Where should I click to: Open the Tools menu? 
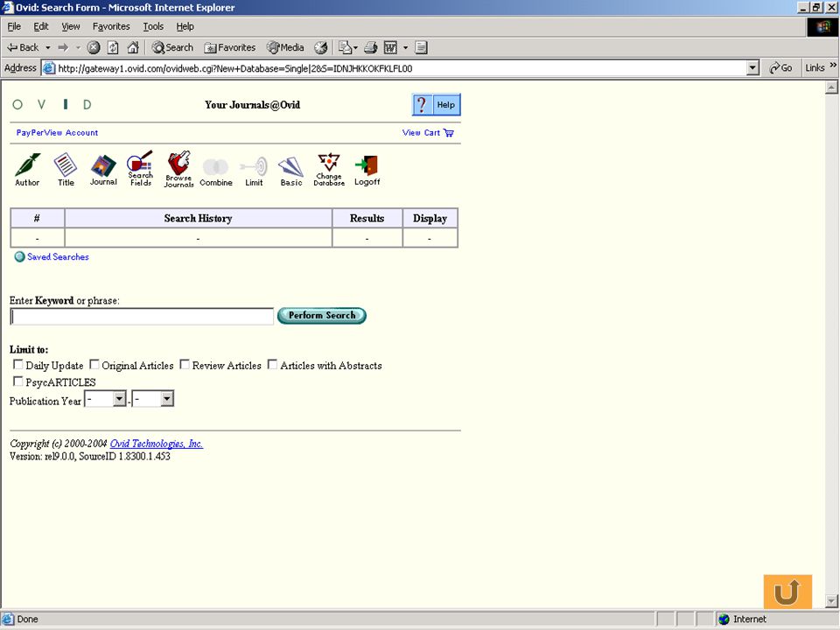pyautogui.click(x=152, y=26)
